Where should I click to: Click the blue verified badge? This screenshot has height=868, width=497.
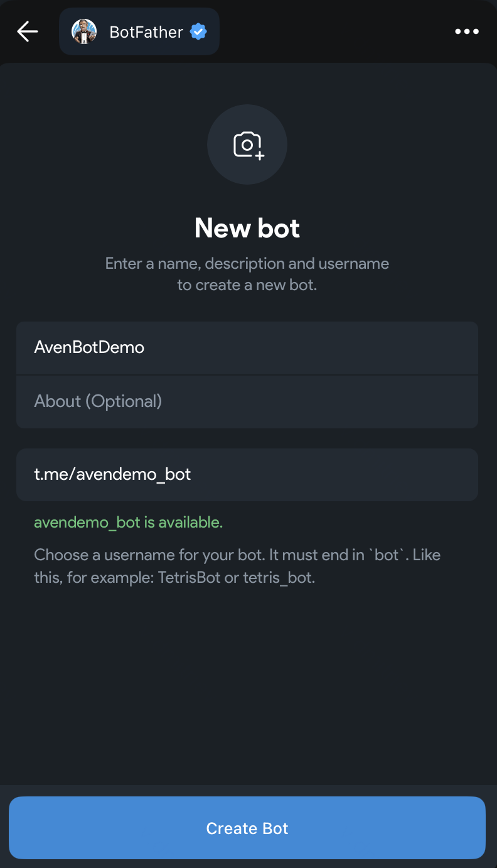[198, 31]
